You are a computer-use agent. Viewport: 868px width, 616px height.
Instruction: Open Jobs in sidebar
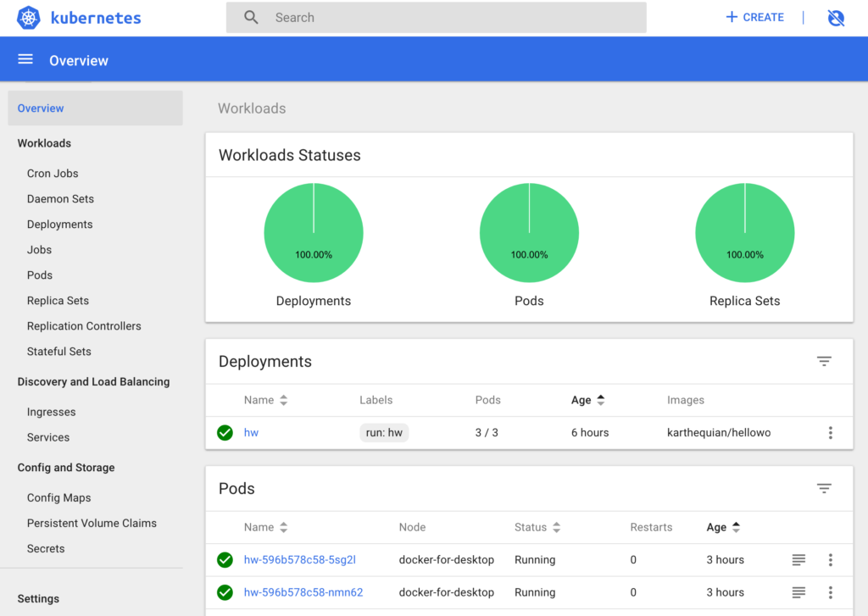[x=39, y=250]
